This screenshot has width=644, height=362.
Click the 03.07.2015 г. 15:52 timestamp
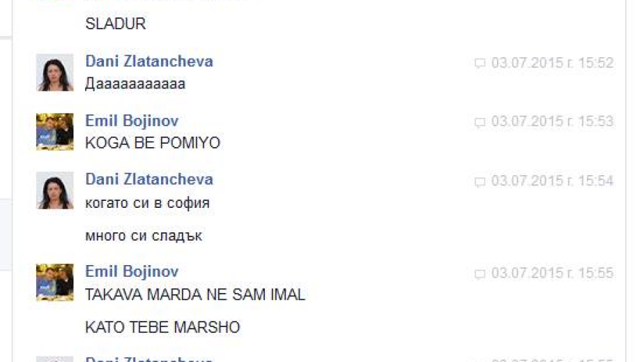tap(553, 63)
